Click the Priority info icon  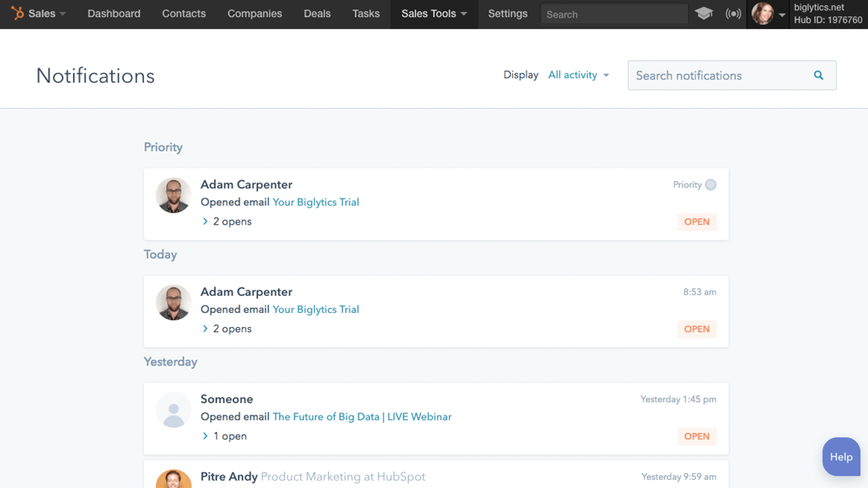coord(710,185)
